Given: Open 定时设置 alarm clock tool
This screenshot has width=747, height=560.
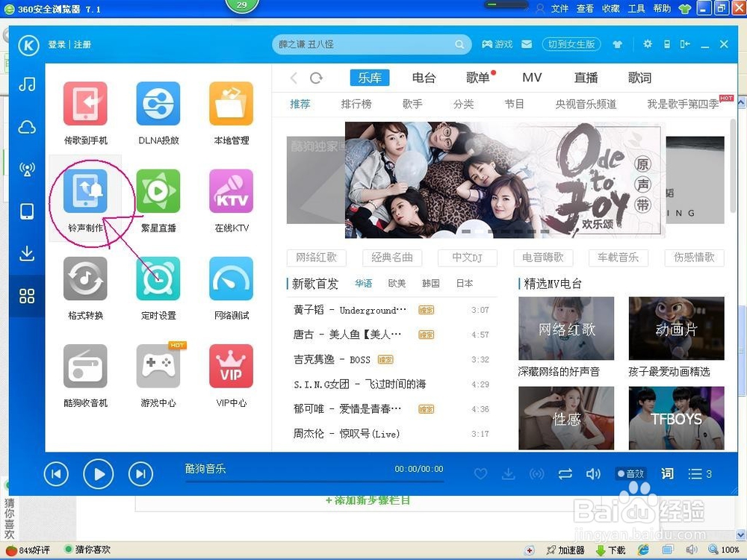Looking at the screenshot, I should click(158, 279).
